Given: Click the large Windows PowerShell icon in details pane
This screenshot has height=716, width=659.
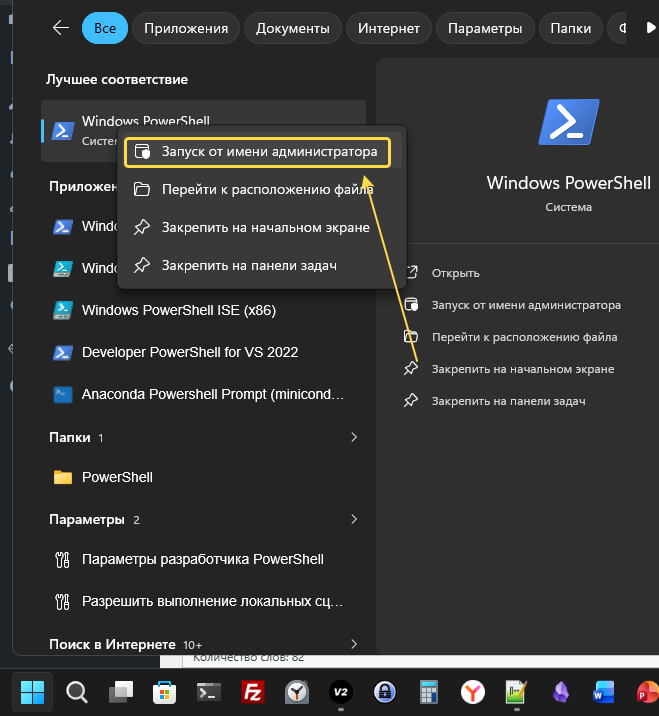Looking at the screenshot, I should [x=568, y=123].
